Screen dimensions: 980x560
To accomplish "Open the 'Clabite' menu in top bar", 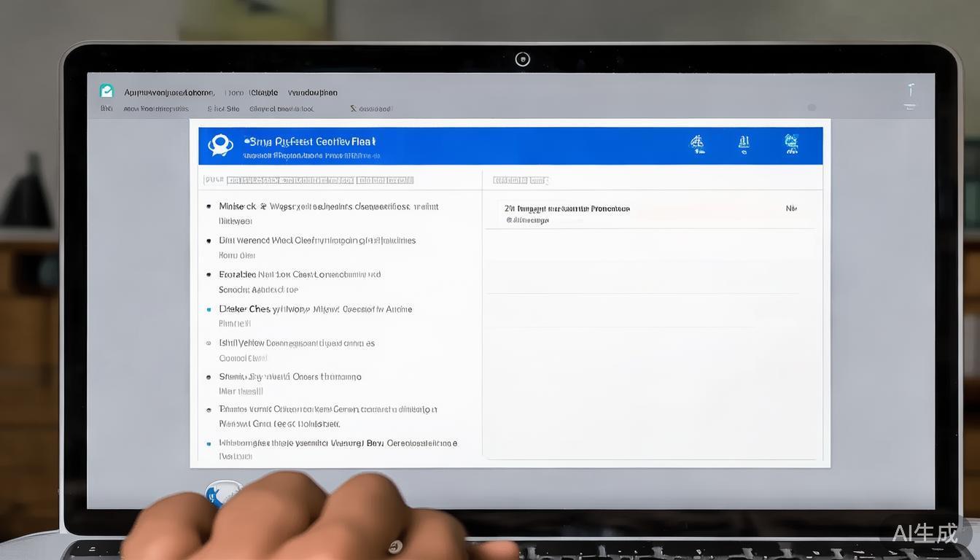I will coord(263,93).
